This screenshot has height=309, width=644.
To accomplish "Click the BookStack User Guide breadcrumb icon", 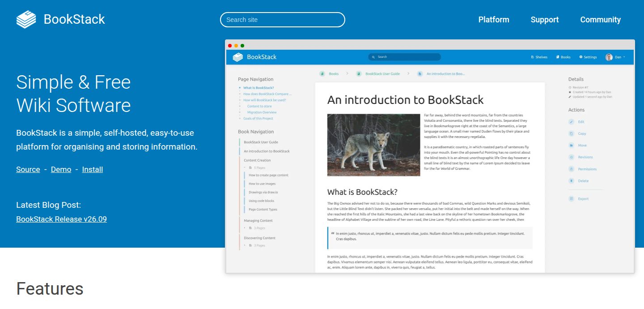I will (359, 73).
